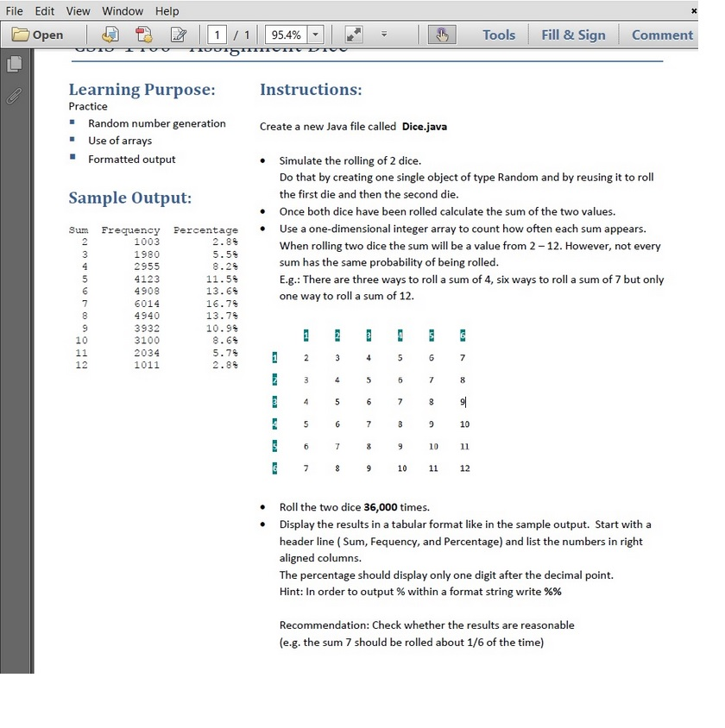This screenshot has height=728, width=725.
Task: Click the frequency value 1003
Action: pyautogui.click(x=147, y=242)
